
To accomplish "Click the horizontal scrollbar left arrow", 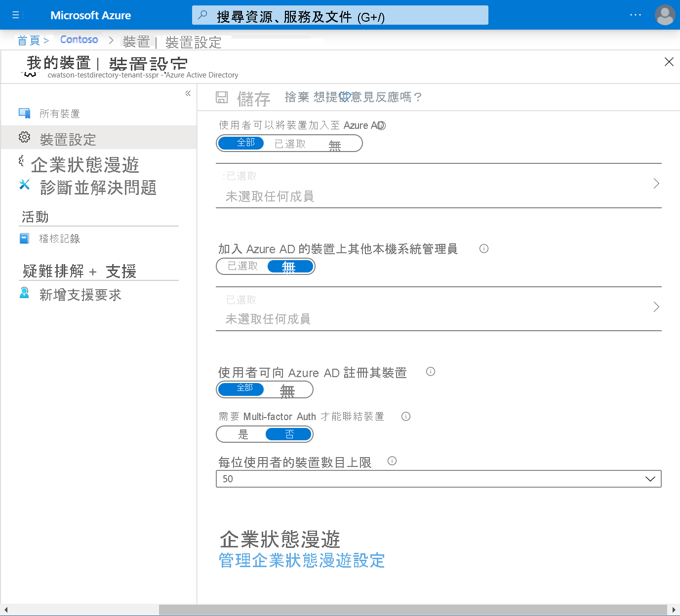I will 6,610.
